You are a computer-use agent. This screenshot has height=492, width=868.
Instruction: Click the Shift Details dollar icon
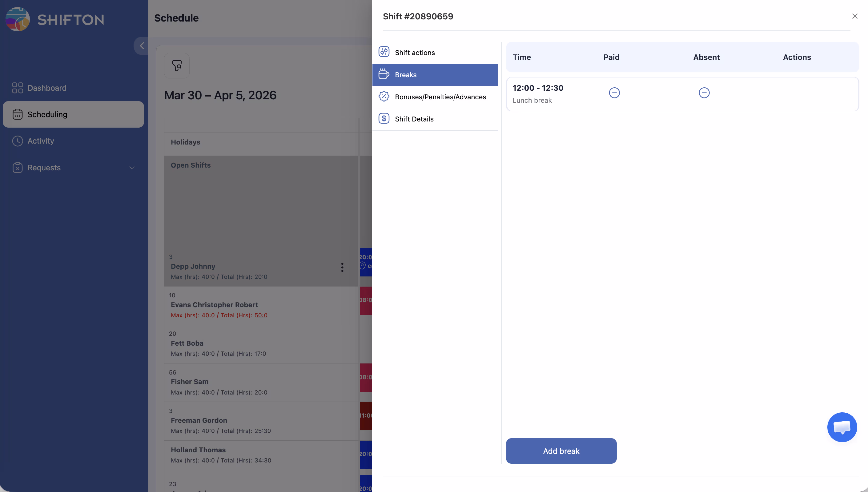click(x=384, y=119)
